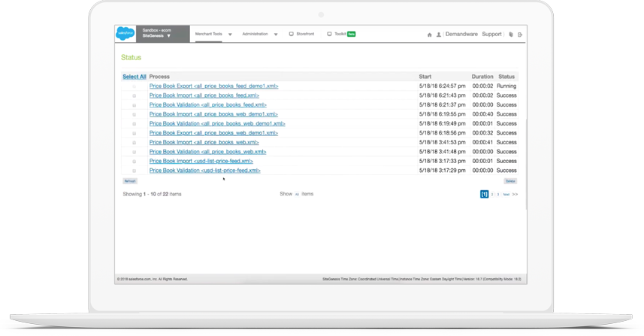Viewport: 644px width, 336px height.
Task: Click the Demandware user link
Action: [461, 34]
